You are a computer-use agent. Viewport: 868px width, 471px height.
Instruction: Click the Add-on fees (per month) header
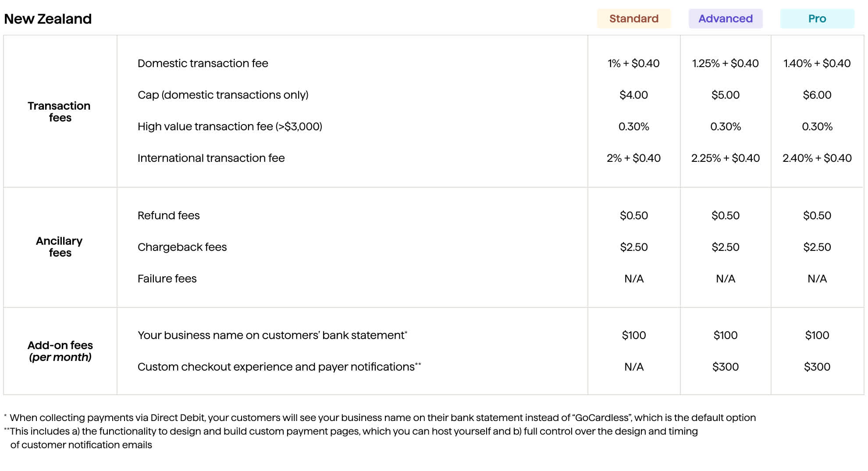pos(60,351)
